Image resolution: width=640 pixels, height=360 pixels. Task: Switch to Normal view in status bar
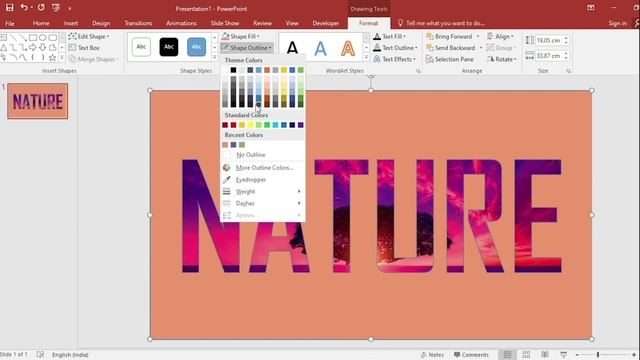coord(507,355)
